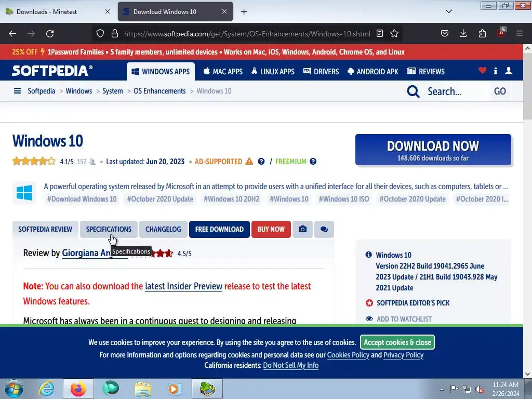The height and width of the screenshot is (399, 532).
Task: Bookmark this page with the star icon
Action: (394, 34)
